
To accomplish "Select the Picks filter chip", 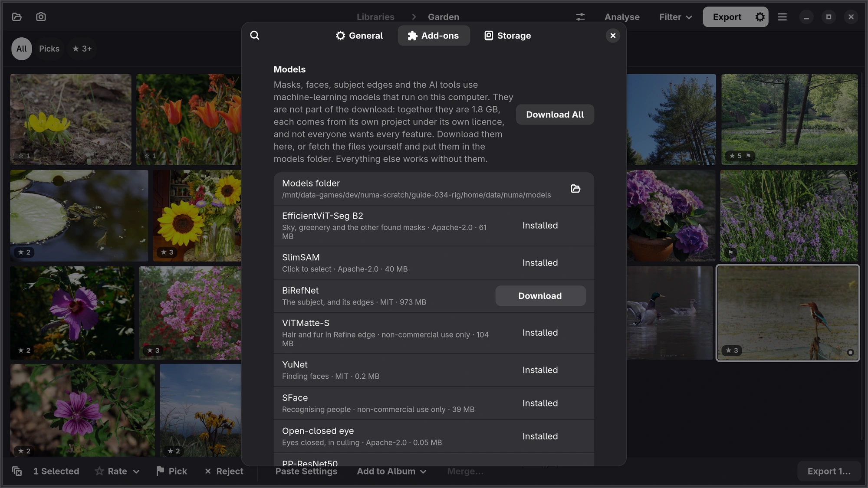I will click(x=49, y=49).
